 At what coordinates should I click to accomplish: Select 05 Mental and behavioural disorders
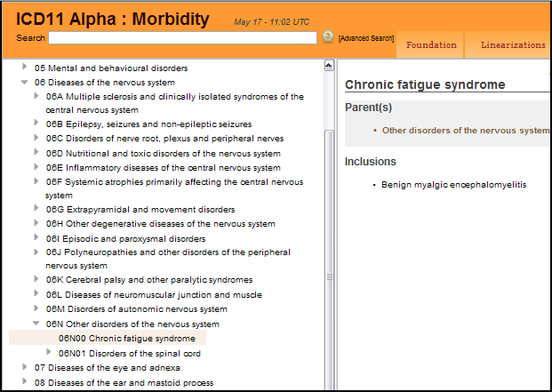pyautogui.click(x=111, y=68)
